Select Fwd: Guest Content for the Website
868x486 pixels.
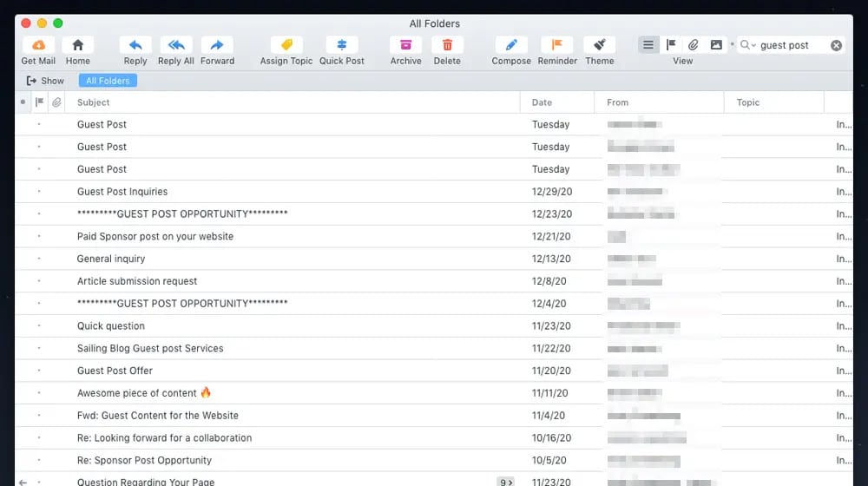pos(434,415)
